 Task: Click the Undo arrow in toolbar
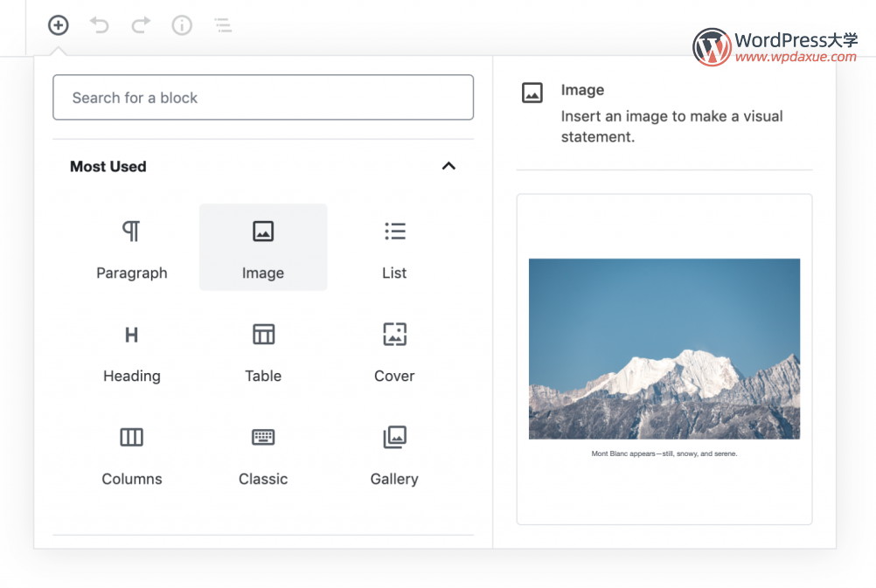coord(100,25)
